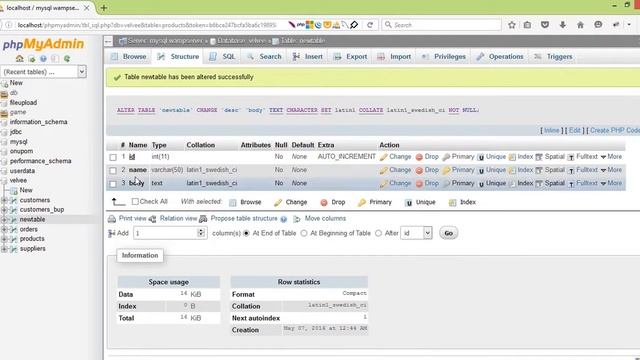Open the After column dropdown showing id
640x360 pixels.
[416, 233]
